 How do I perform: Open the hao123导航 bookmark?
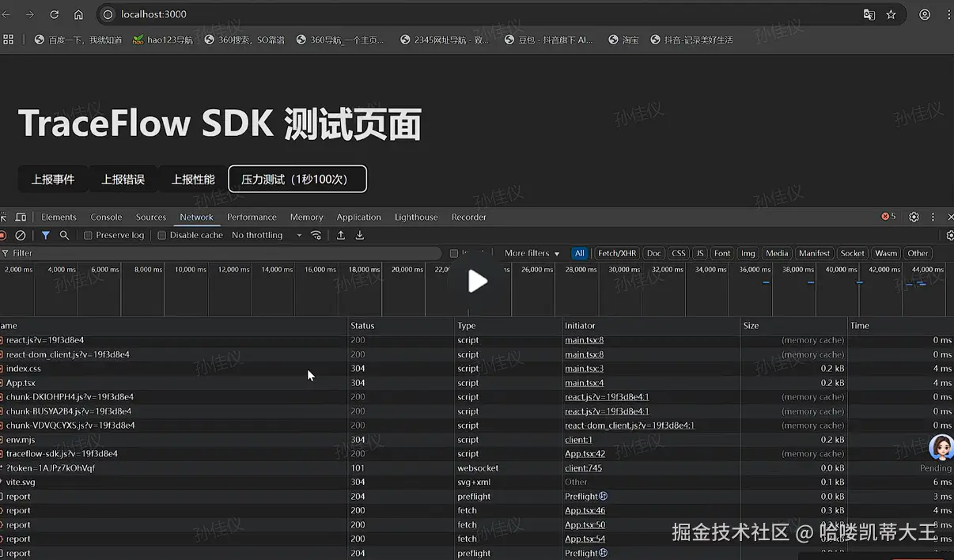point(162,40)
